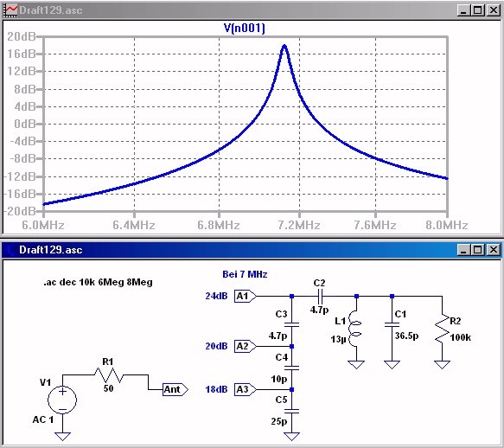Click the 6.0MHz frequency axis label
Image resolution: width=504 pixels, height=448 pixels.
43,225
